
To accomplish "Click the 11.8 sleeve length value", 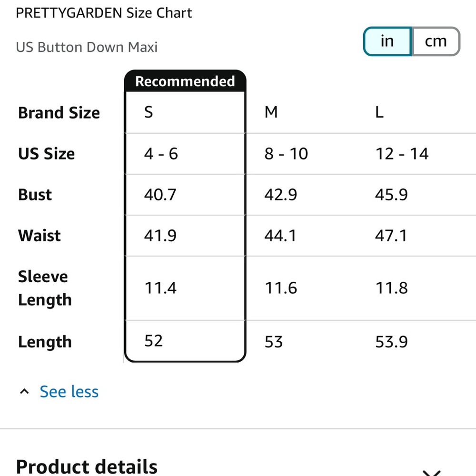I will [x=391, y=288].
